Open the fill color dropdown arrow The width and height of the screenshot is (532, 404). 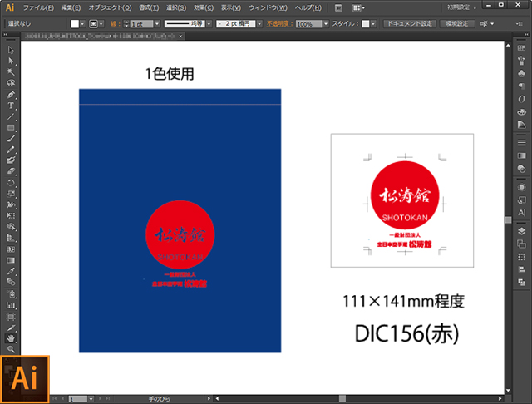[x=82, y=24]
